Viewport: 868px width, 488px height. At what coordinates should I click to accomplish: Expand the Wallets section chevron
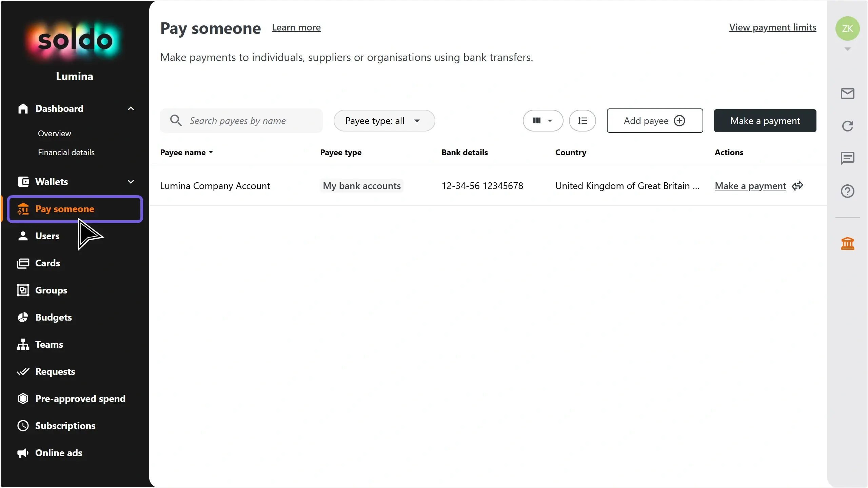[131, 182]
